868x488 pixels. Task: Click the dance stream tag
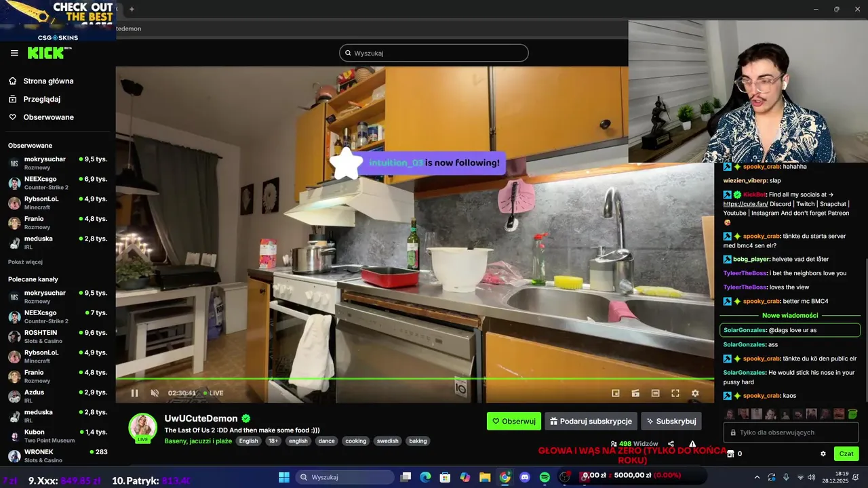pos(327,441)
